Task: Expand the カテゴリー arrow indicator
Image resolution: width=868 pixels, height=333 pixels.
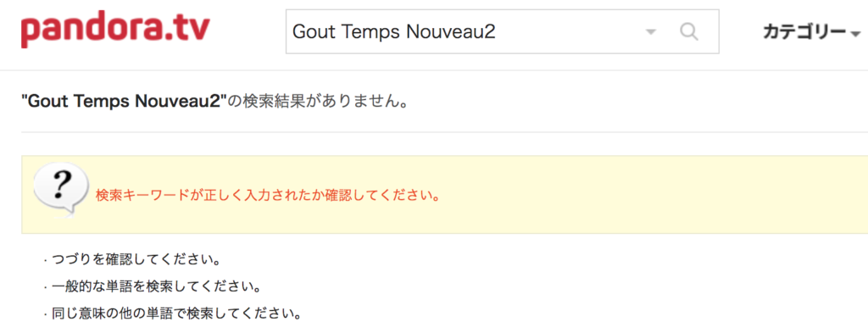Action: tap(855, 34)
